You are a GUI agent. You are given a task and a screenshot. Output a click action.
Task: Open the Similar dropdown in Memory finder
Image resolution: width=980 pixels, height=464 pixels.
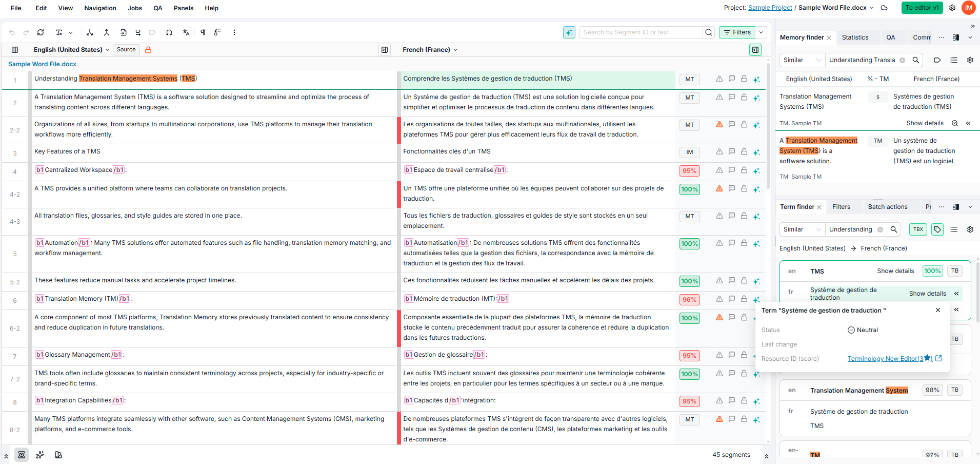pos(802,60)
